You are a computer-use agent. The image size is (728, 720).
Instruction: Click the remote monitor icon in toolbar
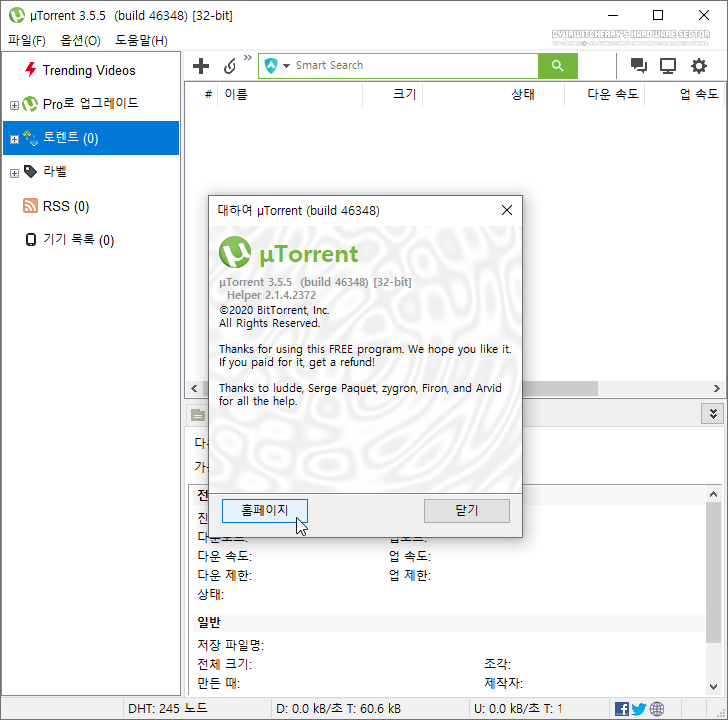(668, 66)
